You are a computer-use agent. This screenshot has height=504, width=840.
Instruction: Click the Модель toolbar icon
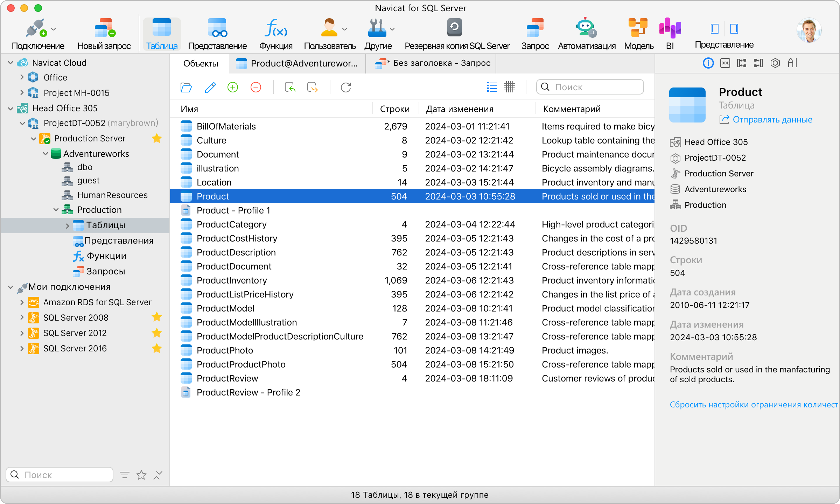(638, 28)
